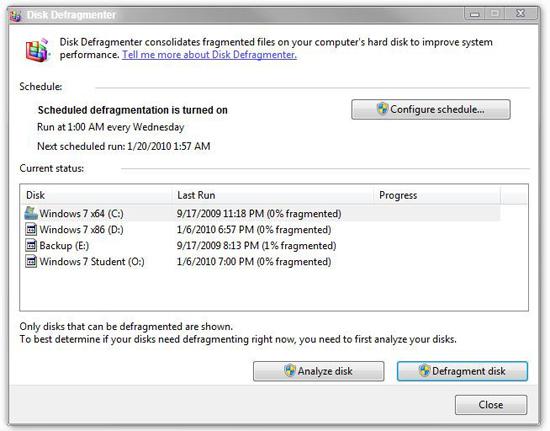Screen dimensions: 550x431
Task: Sort by the Disk column header
Action: point(96,195)
